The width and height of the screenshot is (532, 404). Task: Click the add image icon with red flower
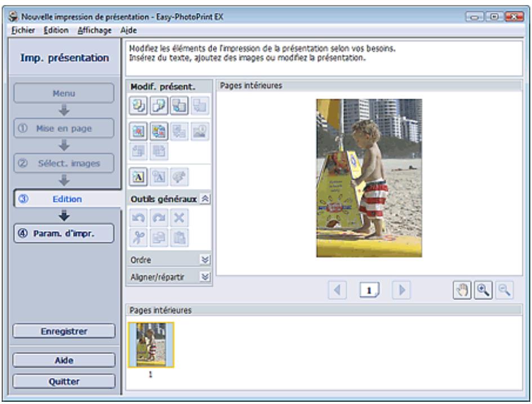point(138,131)
